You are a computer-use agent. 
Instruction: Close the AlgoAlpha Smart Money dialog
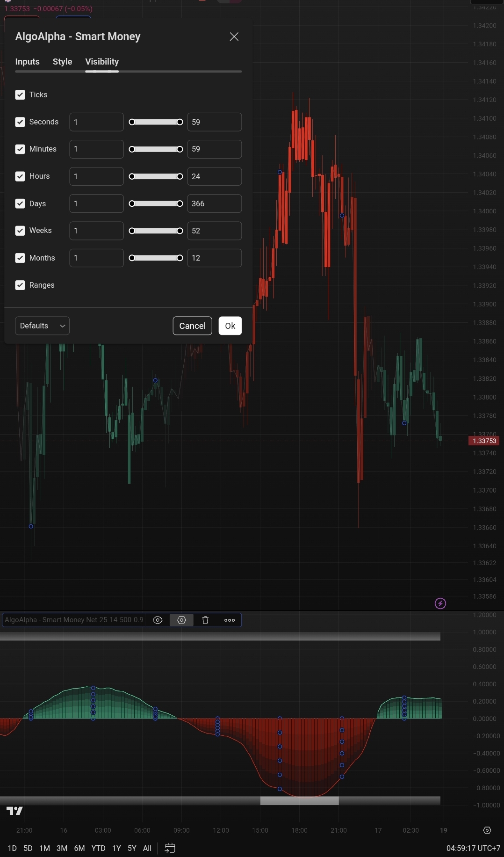234,36
